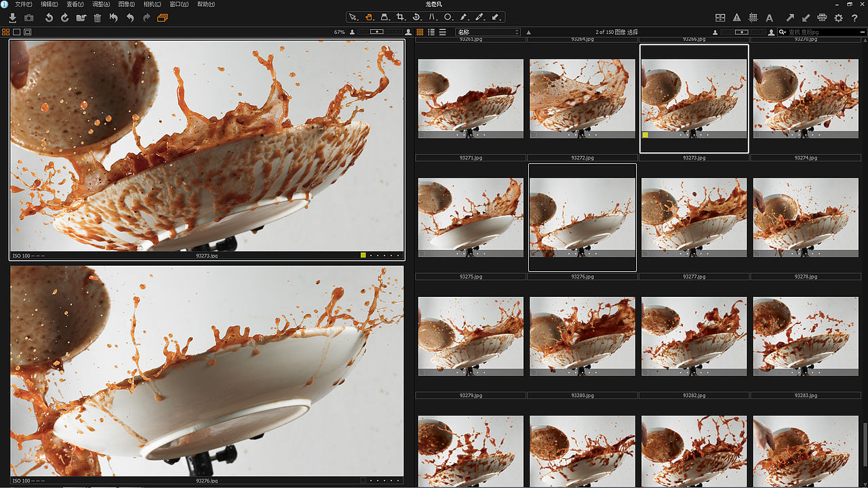
Task: Select thumbnail 93271.jpg in browser
Action: tap(471, 98)
